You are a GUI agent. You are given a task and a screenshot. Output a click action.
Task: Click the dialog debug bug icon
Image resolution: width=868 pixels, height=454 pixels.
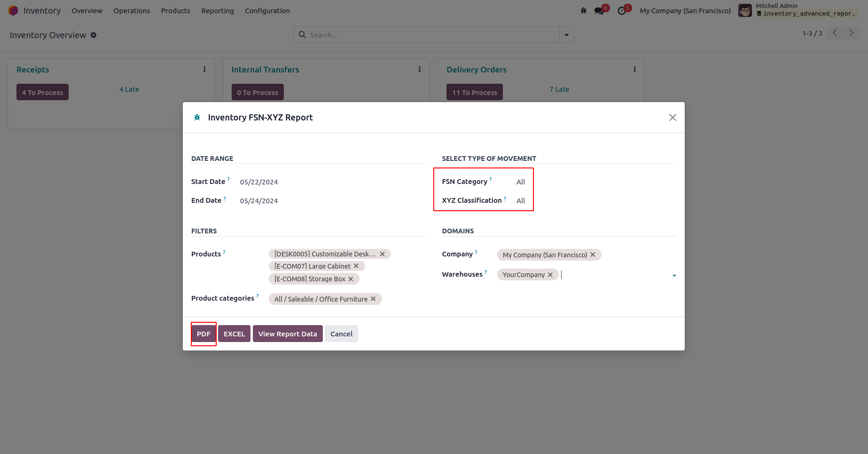tap(197, 117)
